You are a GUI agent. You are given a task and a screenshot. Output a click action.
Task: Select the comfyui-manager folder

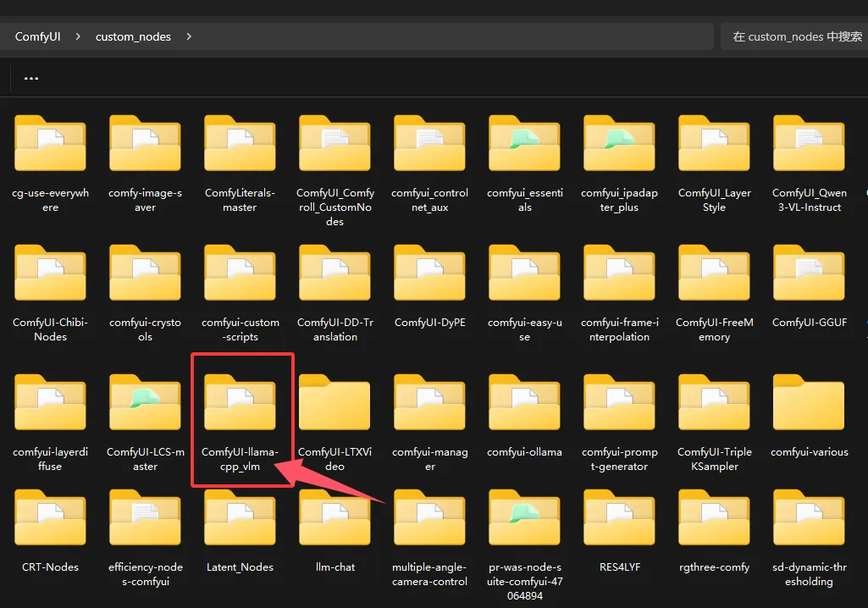coord(429,402)
